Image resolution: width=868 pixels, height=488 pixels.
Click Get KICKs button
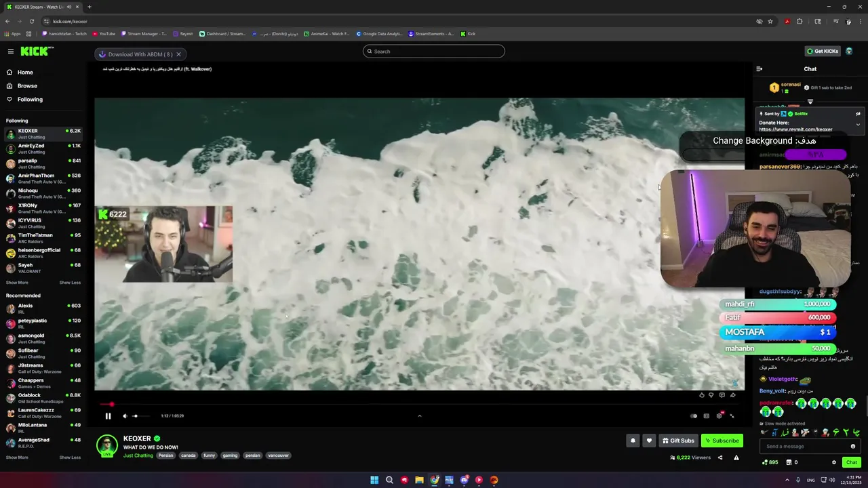[823, 52]
